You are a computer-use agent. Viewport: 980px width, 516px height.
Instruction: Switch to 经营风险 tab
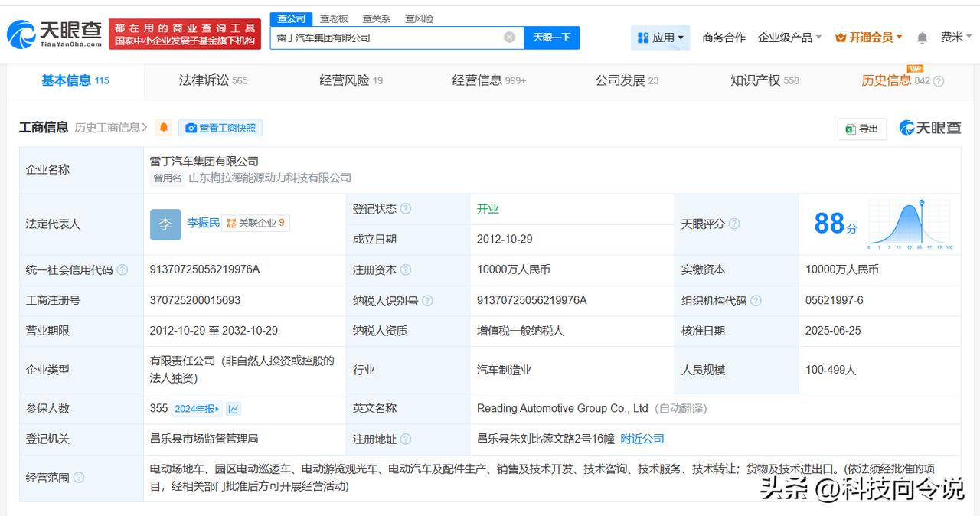click(x=351, y=80)
